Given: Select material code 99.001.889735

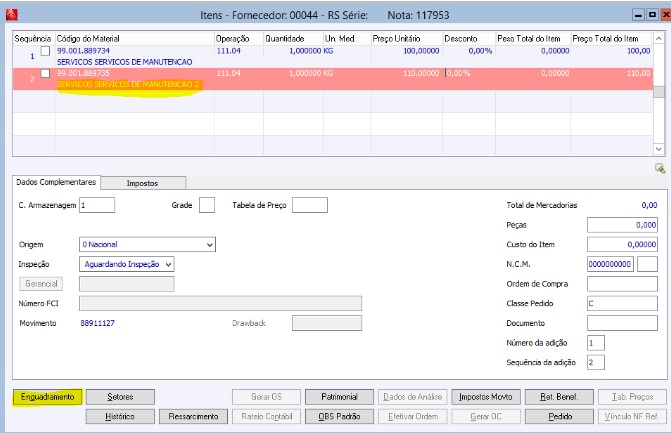Looking at the screenshot, I should click(83, 73).
